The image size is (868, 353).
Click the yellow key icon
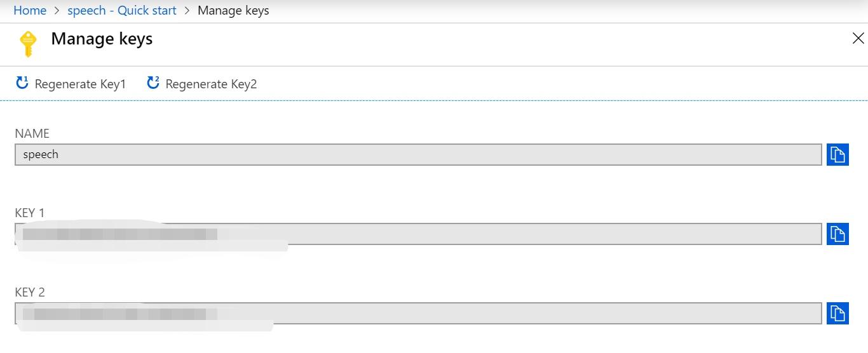(x=28, y=43)
